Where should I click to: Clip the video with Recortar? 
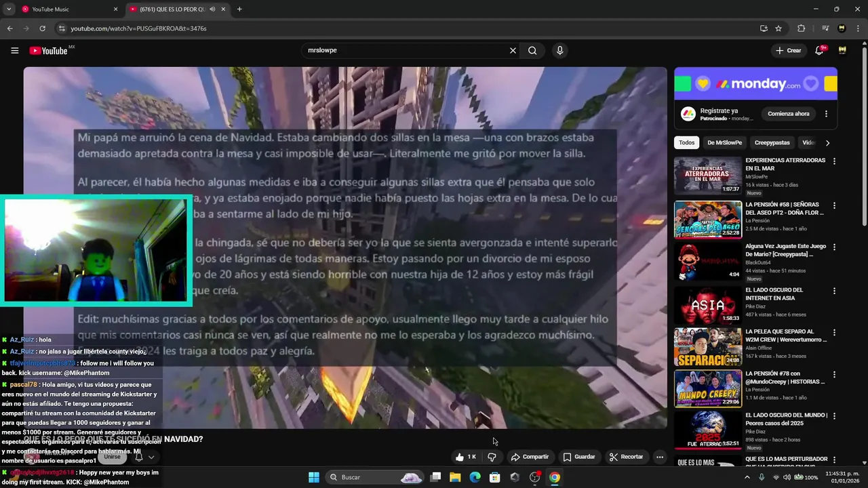point(626,457)
